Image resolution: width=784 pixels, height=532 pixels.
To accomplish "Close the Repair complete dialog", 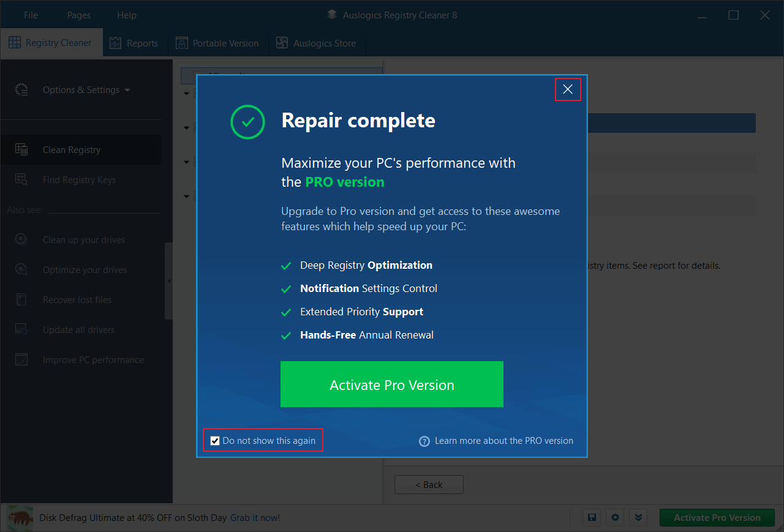I will (568, 89).
